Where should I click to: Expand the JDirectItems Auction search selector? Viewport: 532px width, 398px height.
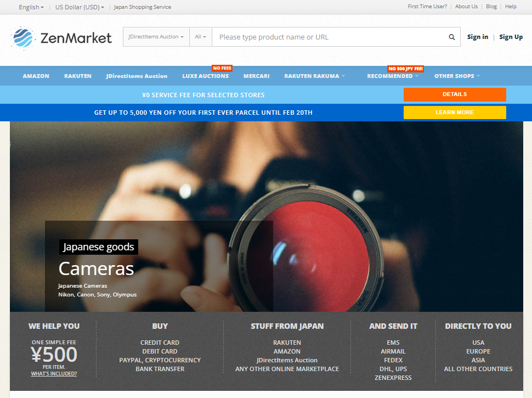(156, 37)
